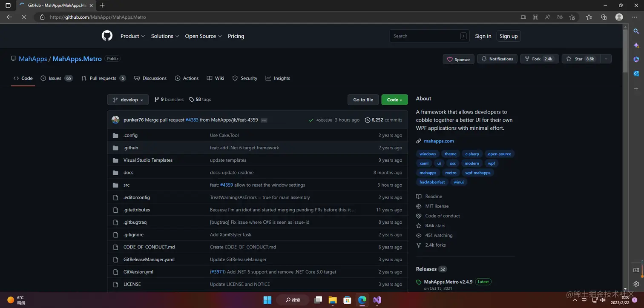The image size is (644, 308).
Task: Show hidden system tray icons chevron
Action: (x=575, y=300)
